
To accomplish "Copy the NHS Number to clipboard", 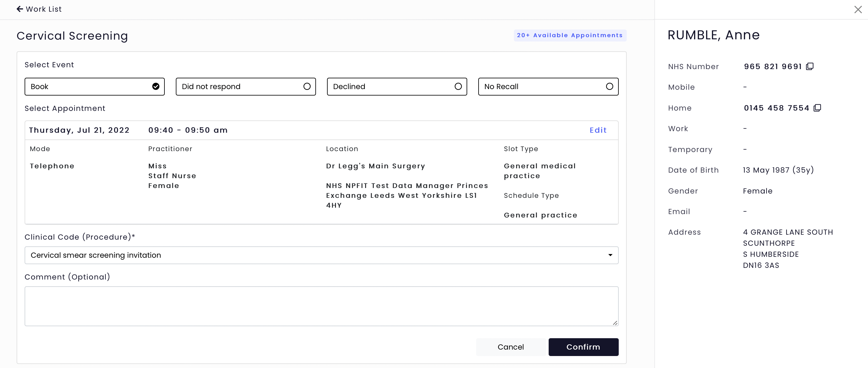I will click(x=810, y=66).
